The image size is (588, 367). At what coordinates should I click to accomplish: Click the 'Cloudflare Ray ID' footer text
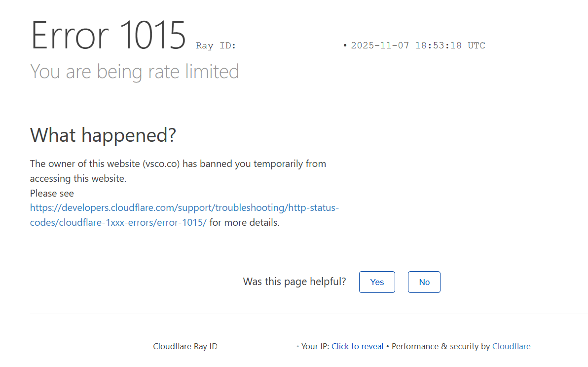tap(185, 346)
